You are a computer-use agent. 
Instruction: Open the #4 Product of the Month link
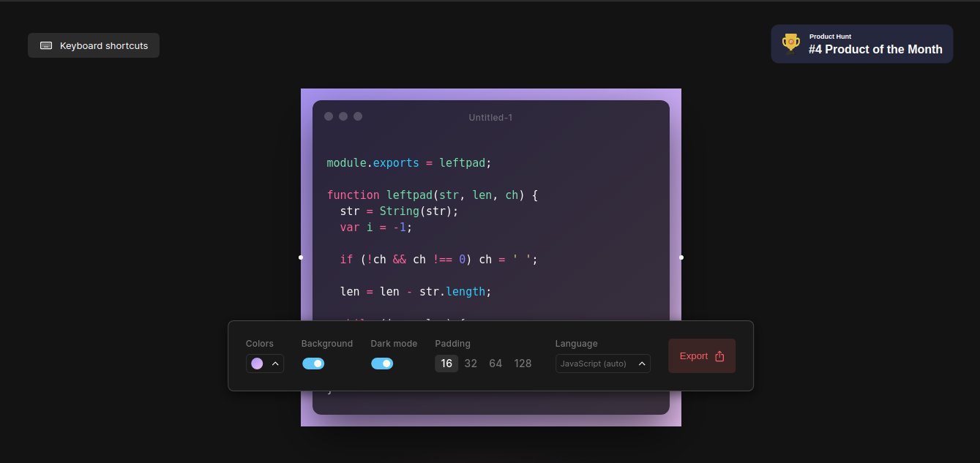point(875,50)
